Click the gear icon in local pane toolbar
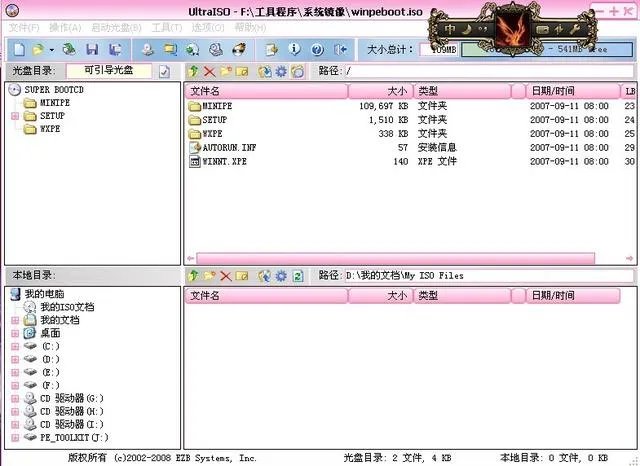 click(x=280, y=275)
